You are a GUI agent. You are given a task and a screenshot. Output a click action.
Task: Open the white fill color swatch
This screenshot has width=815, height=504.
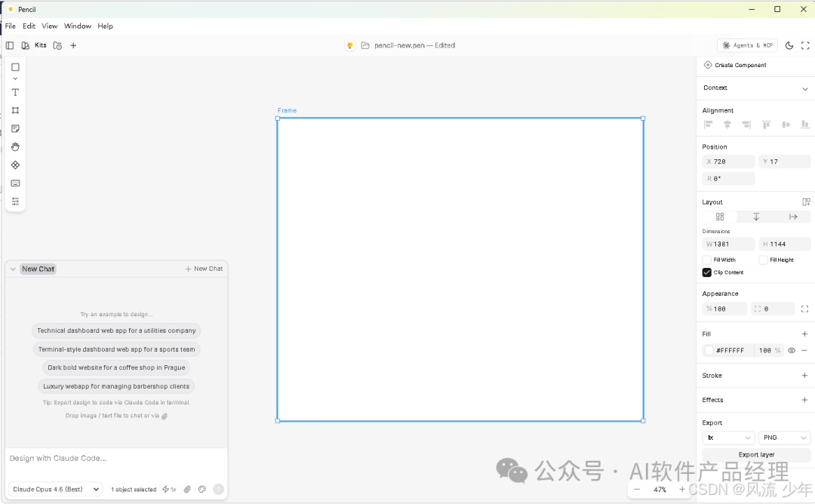709,351
